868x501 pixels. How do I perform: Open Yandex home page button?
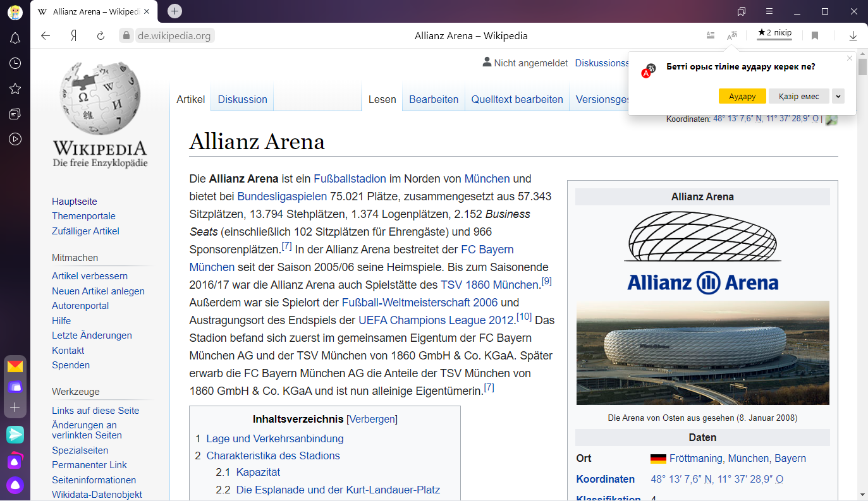tap(73, 36)
